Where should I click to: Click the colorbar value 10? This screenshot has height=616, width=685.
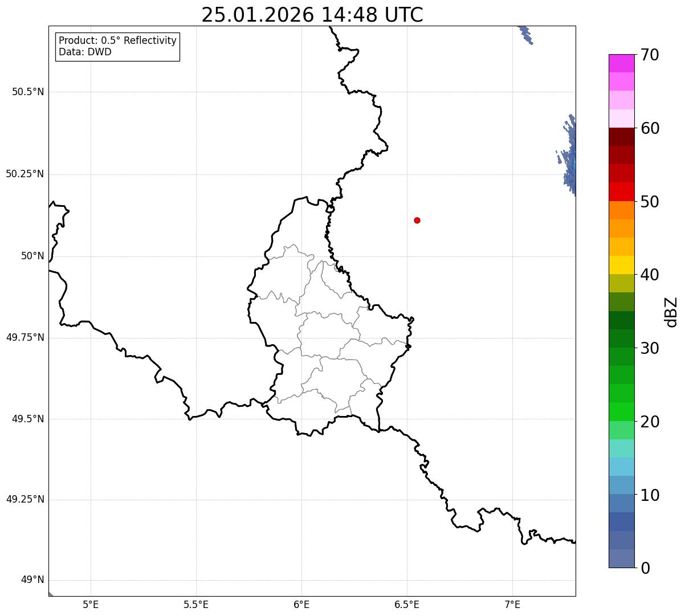pyautogui.click(x=650, y=495)
